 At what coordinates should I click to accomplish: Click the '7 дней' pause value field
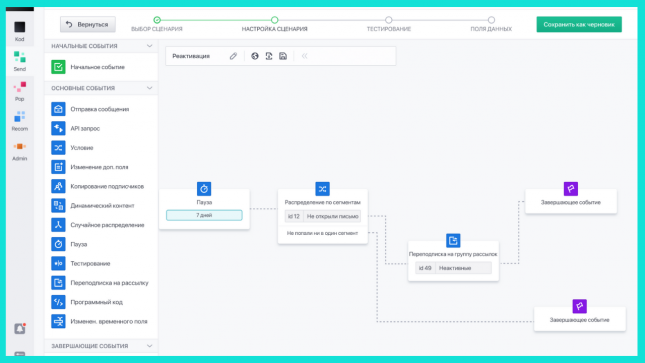(x=204, y=215)
